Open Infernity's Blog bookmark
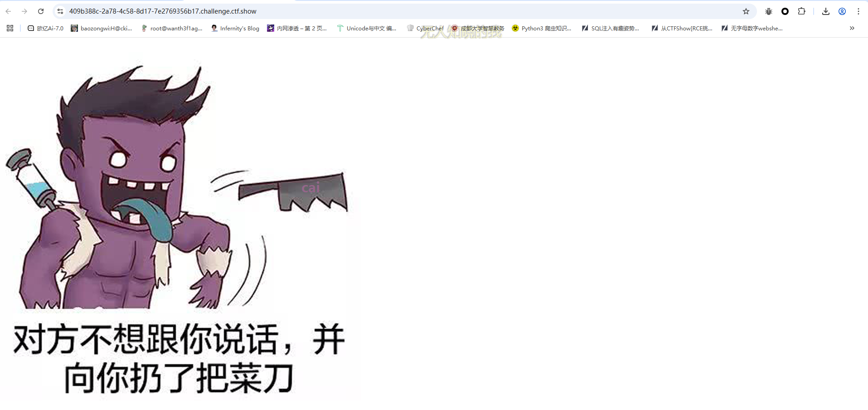Screen dimensions: 868x410 coord(235,28)
